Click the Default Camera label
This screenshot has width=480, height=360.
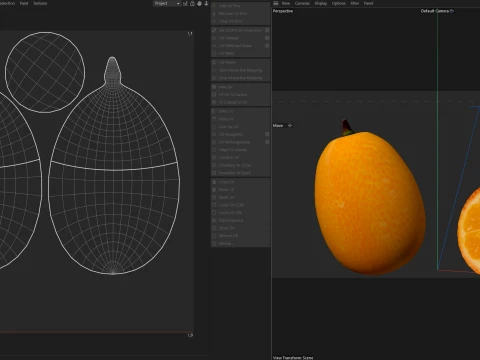[435, 11]
